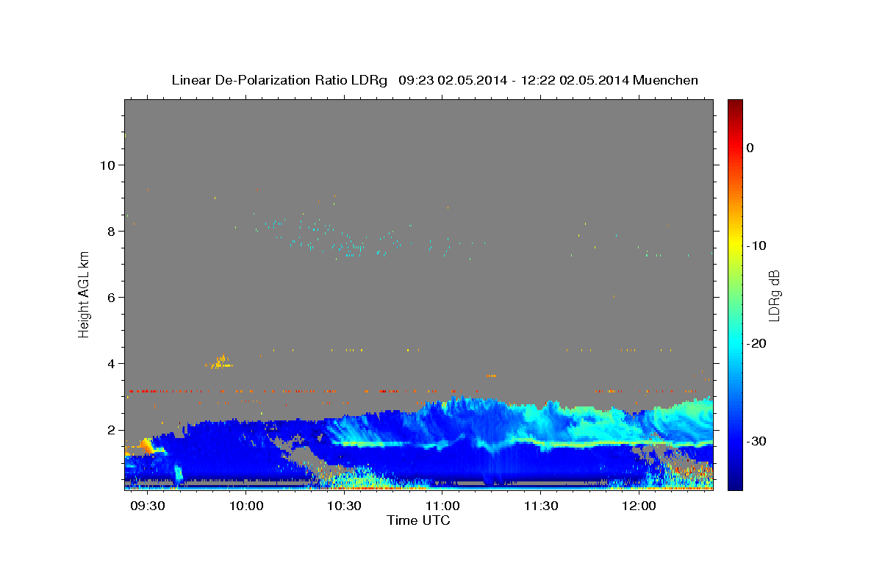882x588 pixels.
Task: Click the colorbar value label -10
Action: coord(756,245)
